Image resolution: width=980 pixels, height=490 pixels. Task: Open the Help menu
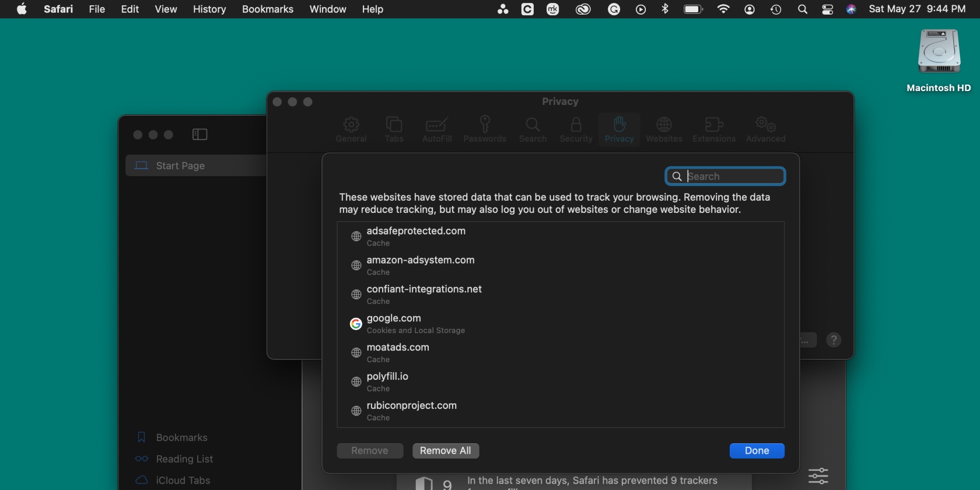pyautogui.click(x=373, y=9)
